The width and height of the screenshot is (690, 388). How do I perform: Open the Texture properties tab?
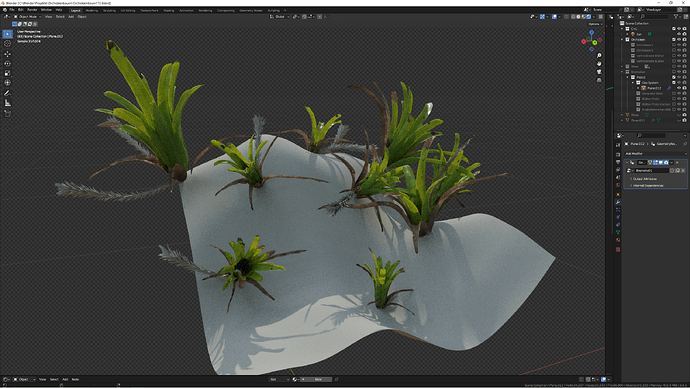(618, 249)
